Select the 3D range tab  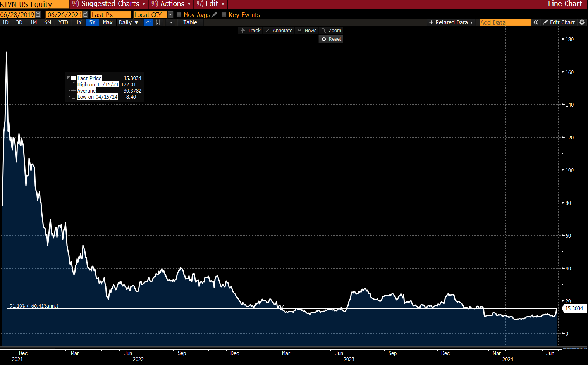pos(19,22)
